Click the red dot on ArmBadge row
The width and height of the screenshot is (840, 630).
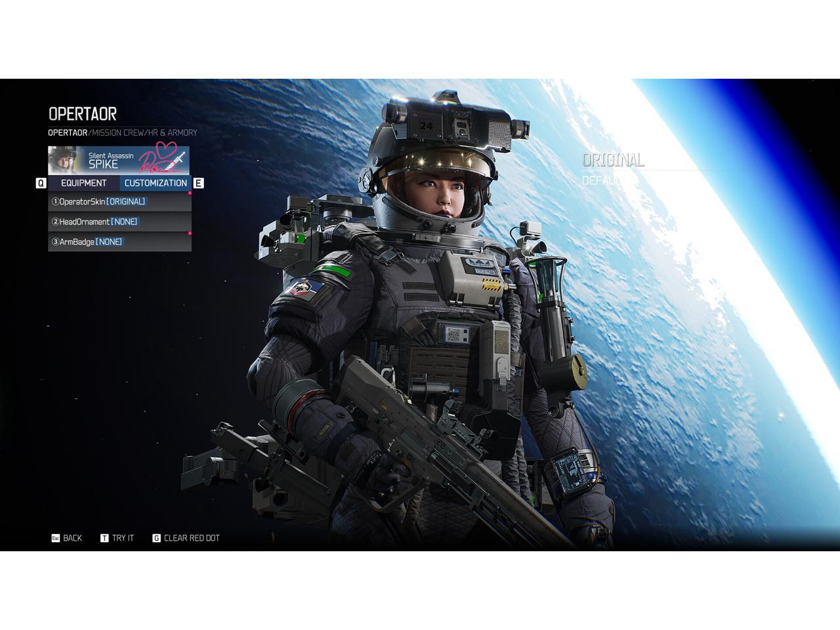(x=190, y=234)
